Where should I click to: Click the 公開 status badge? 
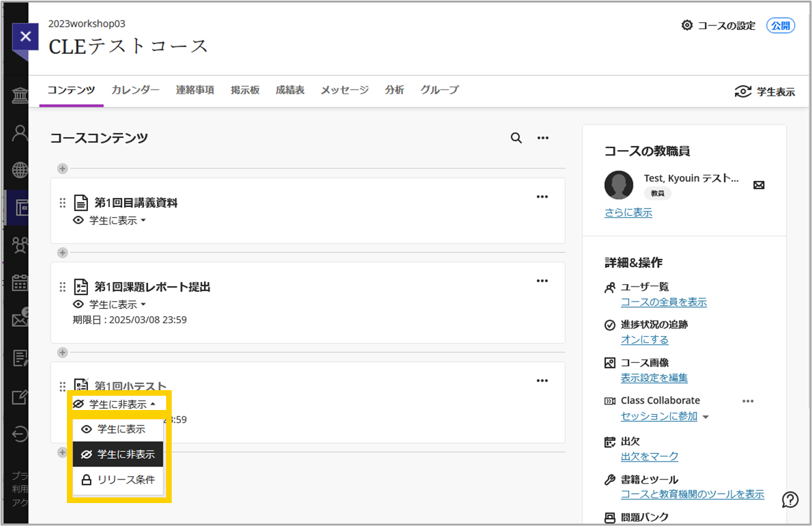780,25
